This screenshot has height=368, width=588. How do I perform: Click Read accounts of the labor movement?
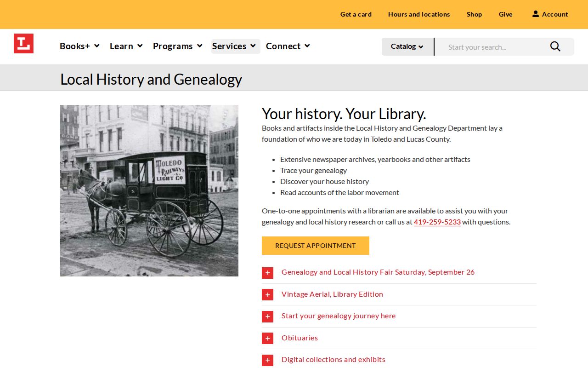pyautogui.click(x=340, y=192)
